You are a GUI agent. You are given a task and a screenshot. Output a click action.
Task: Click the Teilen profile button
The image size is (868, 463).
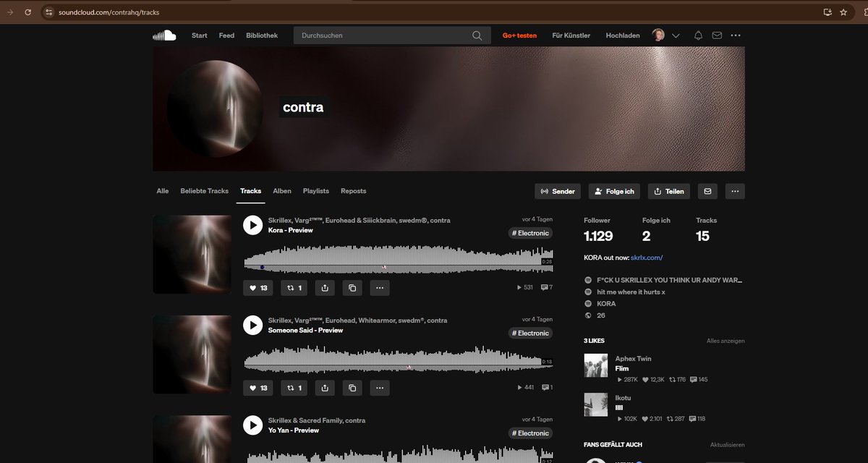(668, 191)
